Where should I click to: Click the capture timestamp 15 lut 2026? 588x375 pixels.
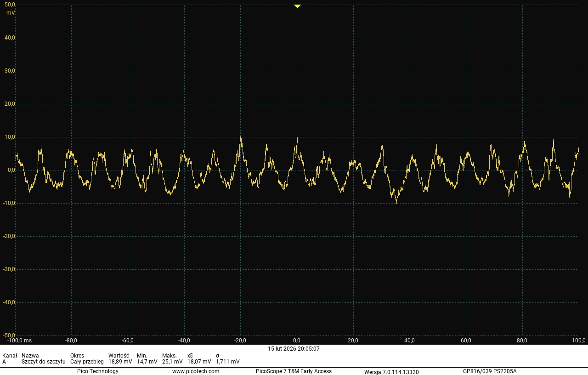(x=294, y=349)
